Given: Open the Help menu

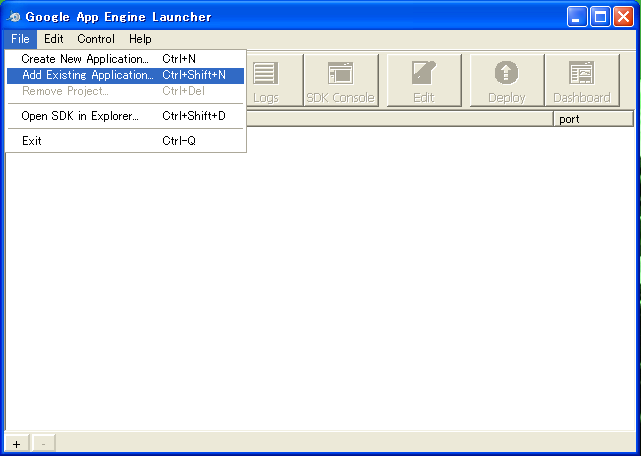Looking at the screenshot, I should click(140, 39).
